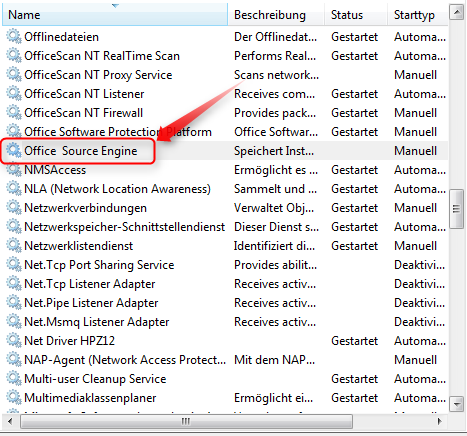This screenshot has height=436, width=467.
Task: Select Net.Msmq Listener Adapter name
Action: pos(97,322)
